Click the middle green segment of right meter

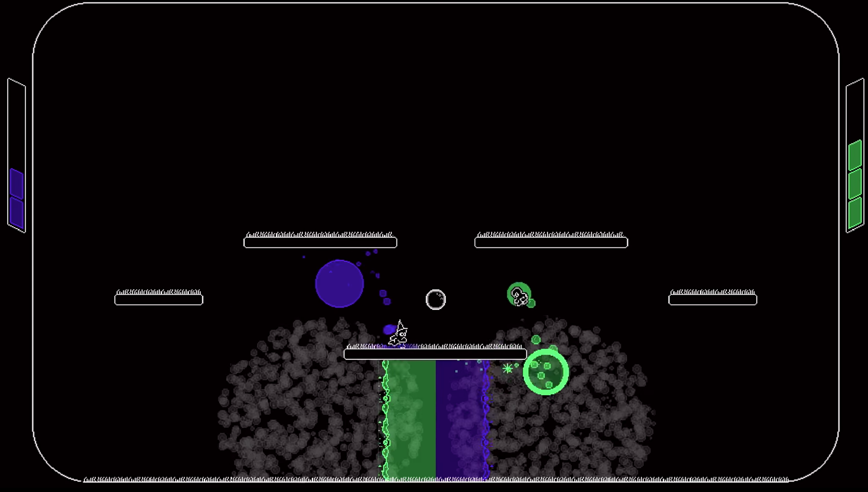[x=855, y=184]
